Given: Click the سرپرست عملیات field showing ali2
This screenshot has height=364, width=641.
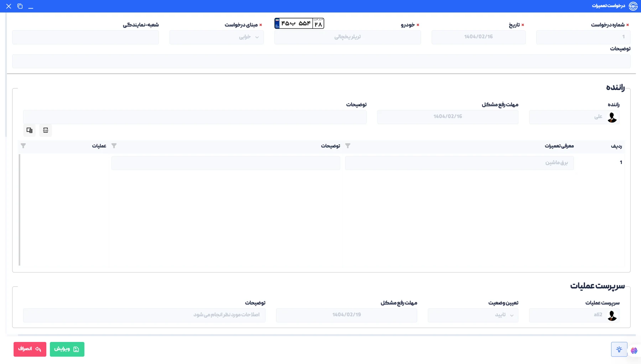Looking at the screenshot, I should click(x=574, y=315).
